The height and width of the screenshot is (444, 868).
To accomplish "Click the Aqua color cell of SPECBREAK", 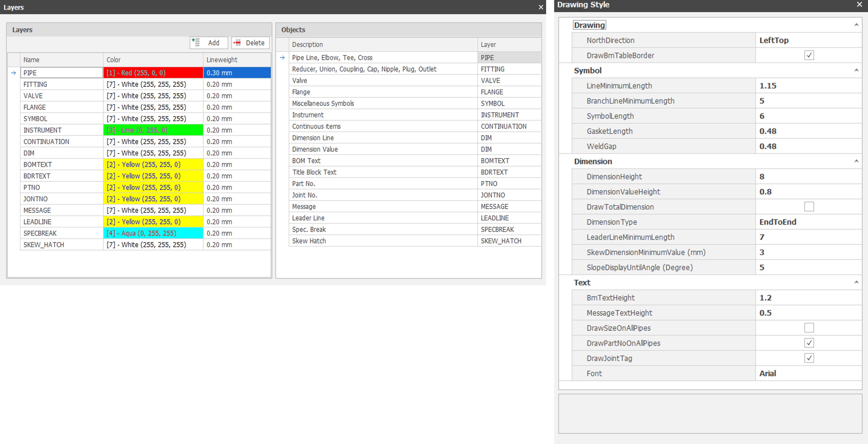I will pos(153,233).
